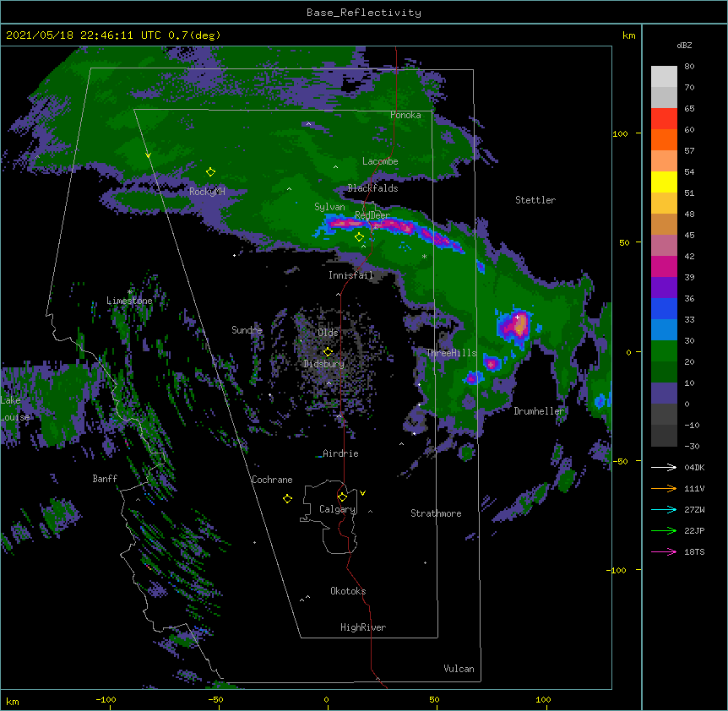
Task: Click the green 22JP arrow in legend
Action: 664,530
